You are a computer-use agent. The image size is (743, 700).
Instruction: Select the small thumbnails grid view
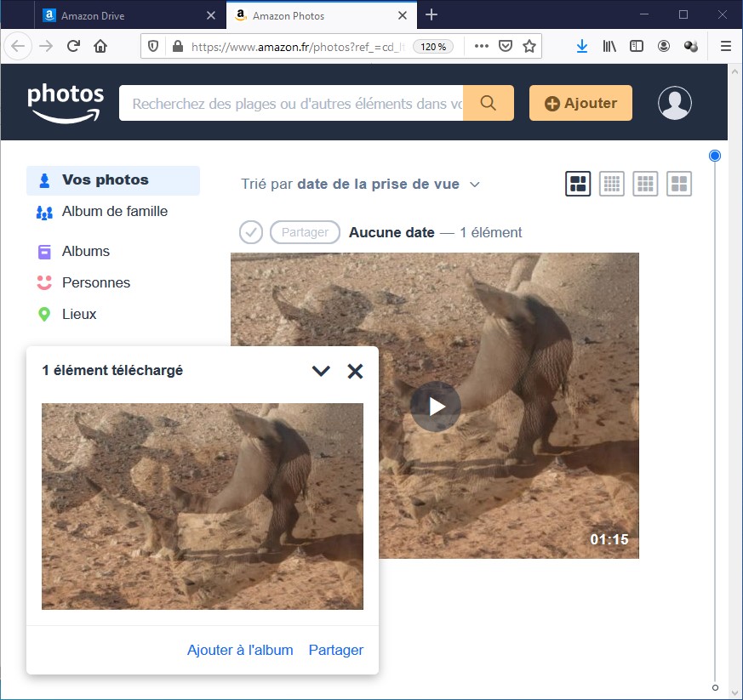612,184
